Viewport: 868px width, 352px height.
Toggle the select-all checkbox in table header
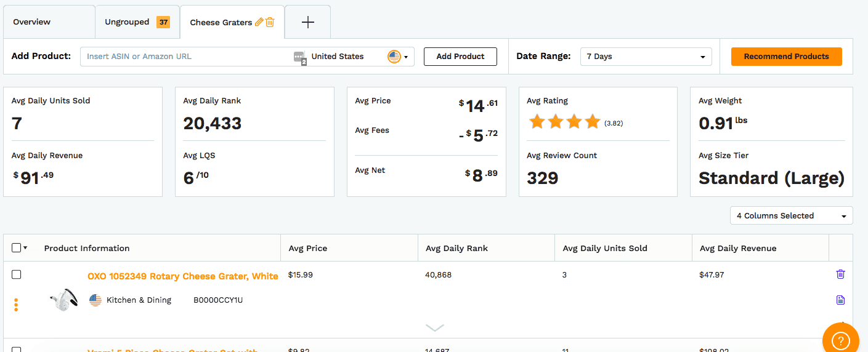[17, 248]
